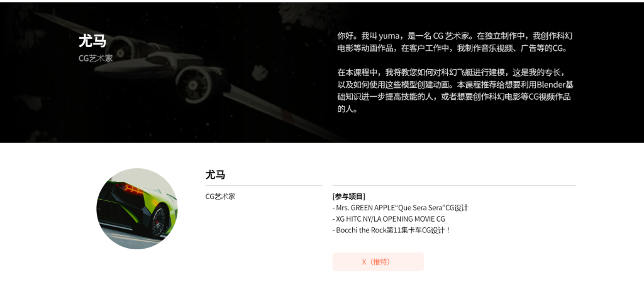Click the text 广告等的CG in intro
644x292 pixels.
(x=543, y=48)
